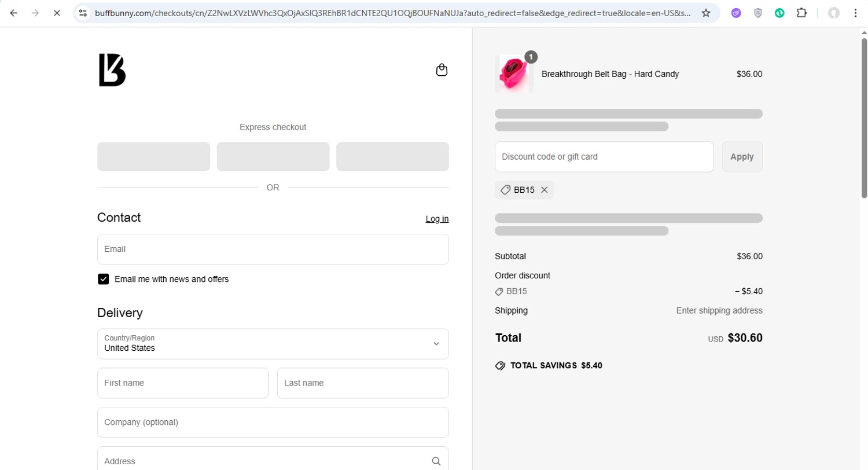This screenshot has height=470, width=868.
Task: Stop page loading with the X icon
Action: pyautogui.click(x=57, y=13)
